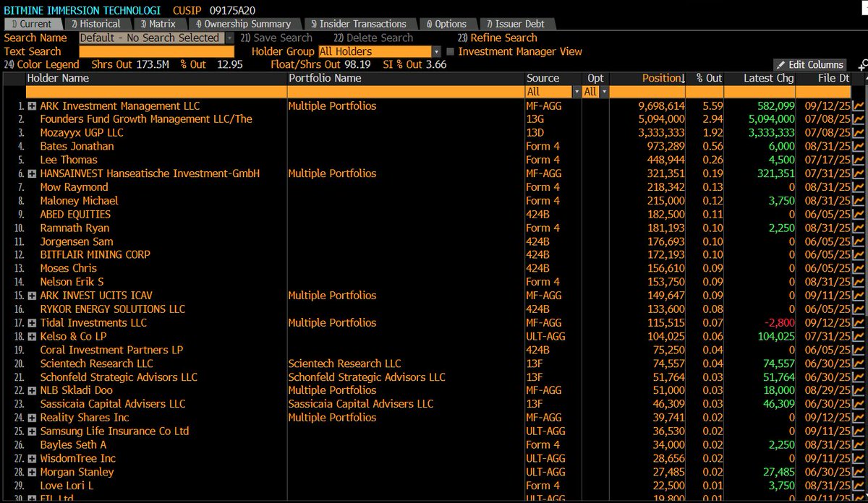Expand Reality Shares Inc holder
Screen dimensions: 868x503
point(33,418)
